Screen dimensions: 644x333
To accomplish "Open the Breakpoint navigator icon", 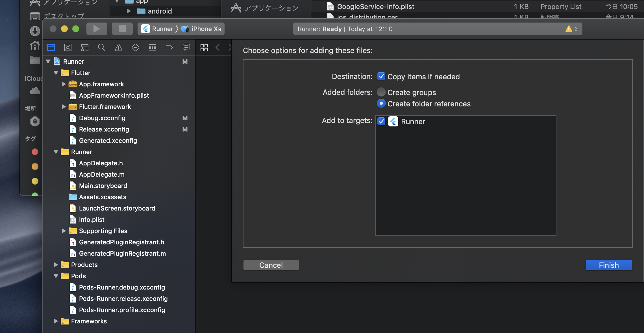I will tap(169, 47).
